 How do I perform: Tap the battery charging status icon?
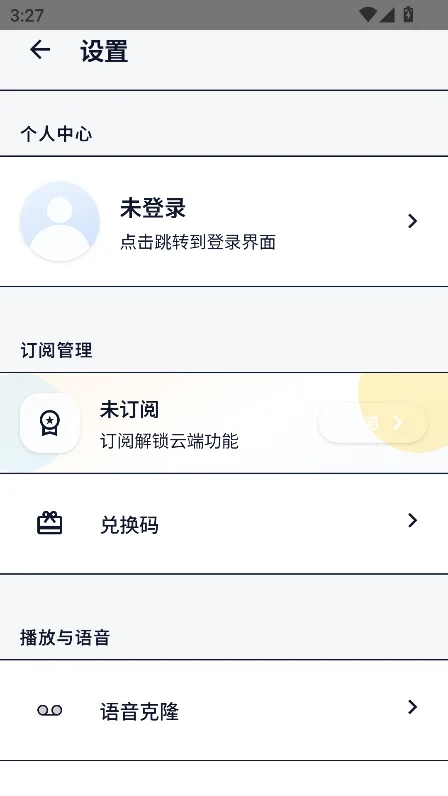point(408,14)
